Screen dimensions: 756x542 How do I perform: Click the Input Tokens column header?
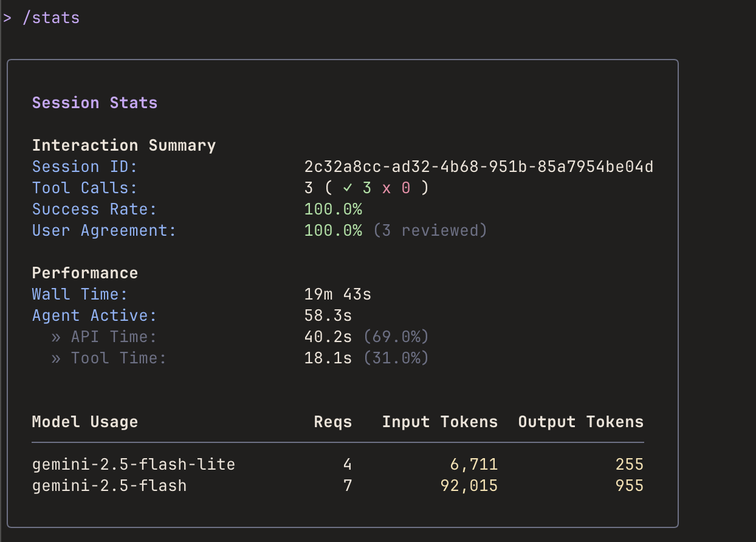click(439, 422)
